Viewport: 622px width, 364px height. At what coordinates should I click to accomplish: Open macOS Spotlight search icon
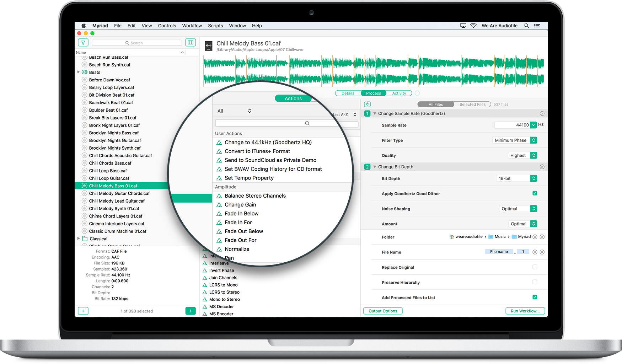[x=527, y=26]
